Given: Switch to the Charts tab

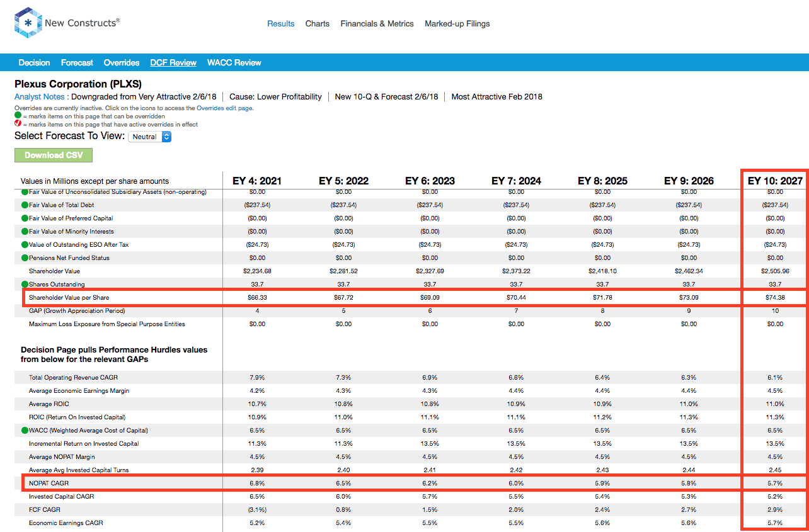Looking at the screenshot, I should click(x=318, y=23).
